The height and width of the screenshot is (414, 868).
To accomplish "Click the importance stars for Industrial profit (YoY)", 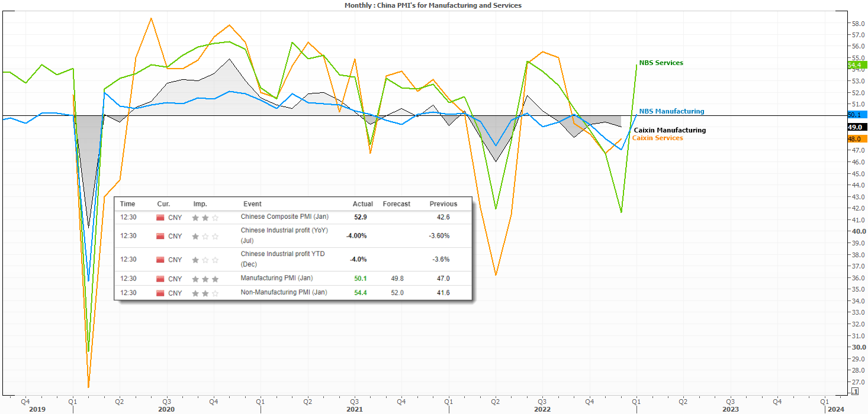I will coord(205,236).
